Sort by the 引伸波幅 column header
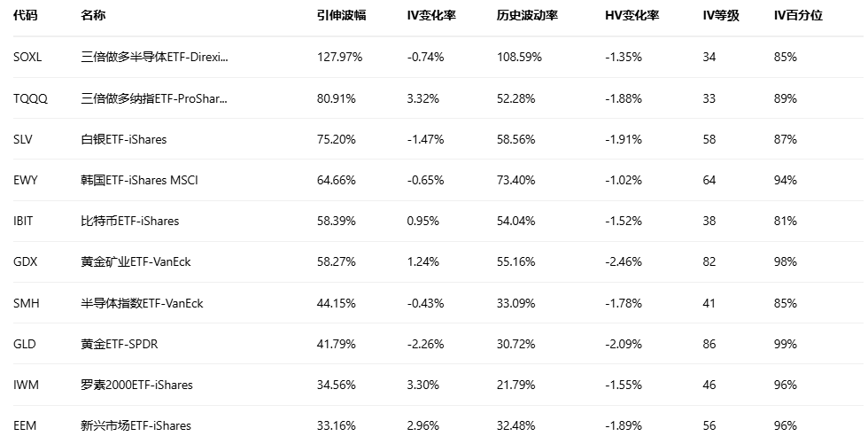The image size is (868, 444). click(x=341, y=16)
